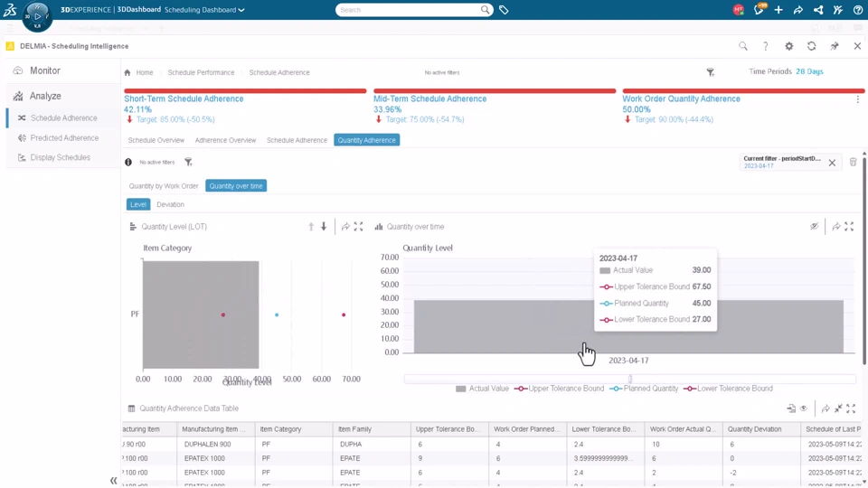Toggle Upper Tolerance Bound legend series
Screen dimensions: 868x488
[x=559, y=389]
